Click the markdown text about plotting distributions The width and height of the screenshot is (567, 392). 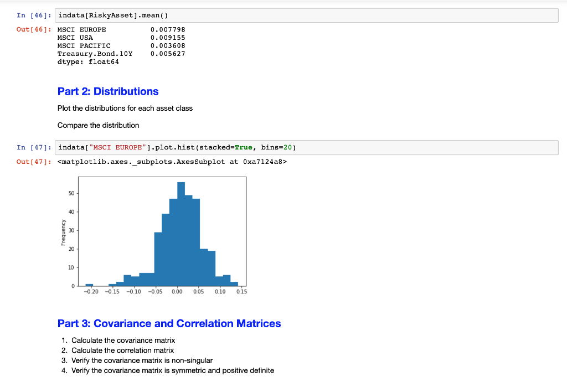[x=125, y=109]
